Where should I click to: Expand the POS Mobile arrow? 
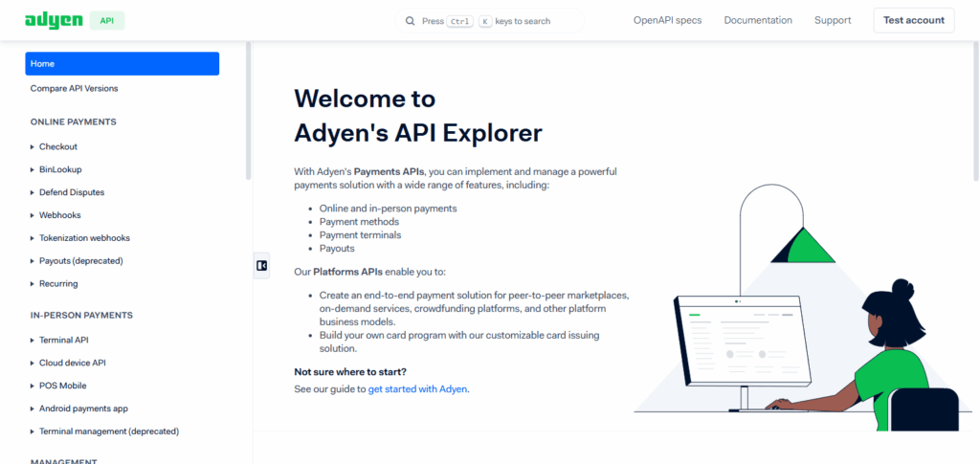(x=33, y=386)
